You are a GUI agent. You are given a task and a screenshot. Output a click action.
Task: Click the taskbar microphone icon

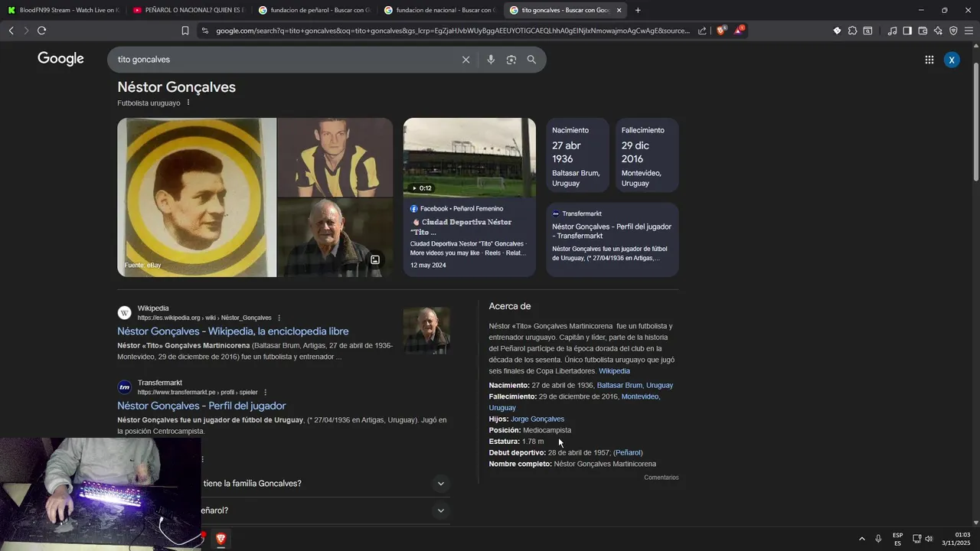pos(878,539)
